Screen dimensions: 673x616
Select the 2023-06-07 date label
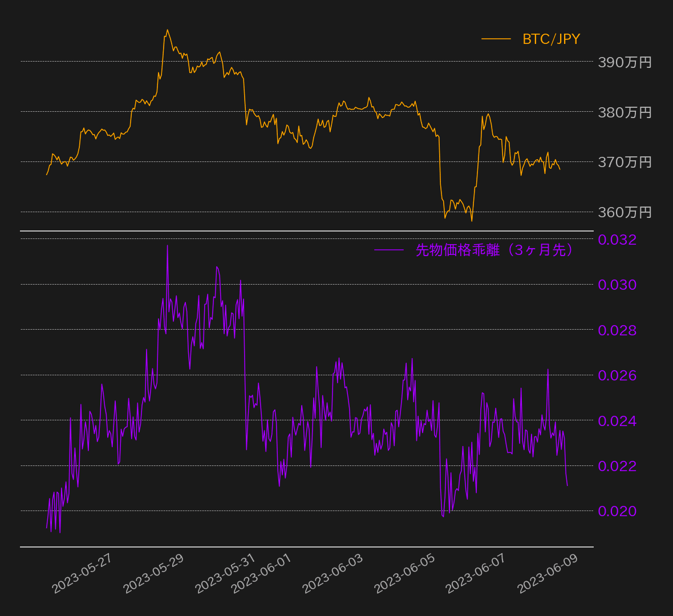pos(476,573)
